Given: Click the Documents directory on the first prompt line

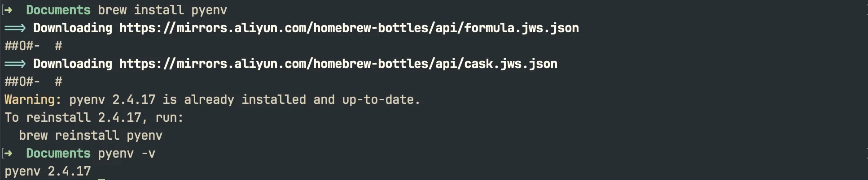Looking at the screenshot, I should (x=58, y=10).
